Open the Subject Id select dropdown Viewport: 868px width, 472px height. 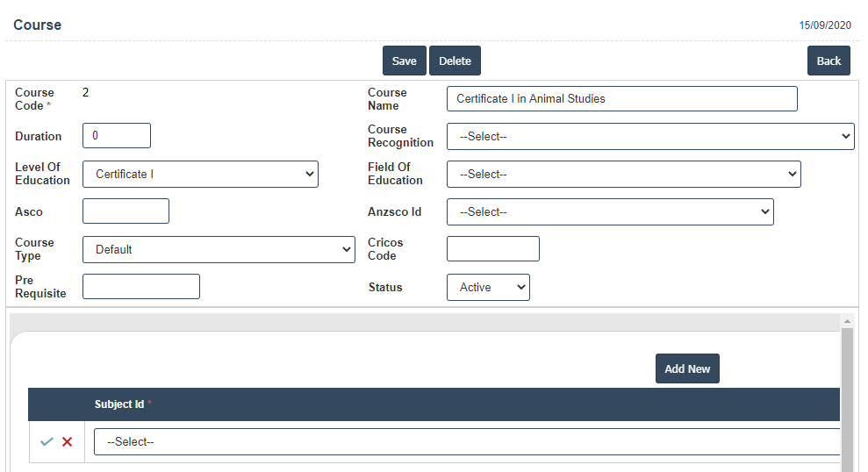pos(467,442)
